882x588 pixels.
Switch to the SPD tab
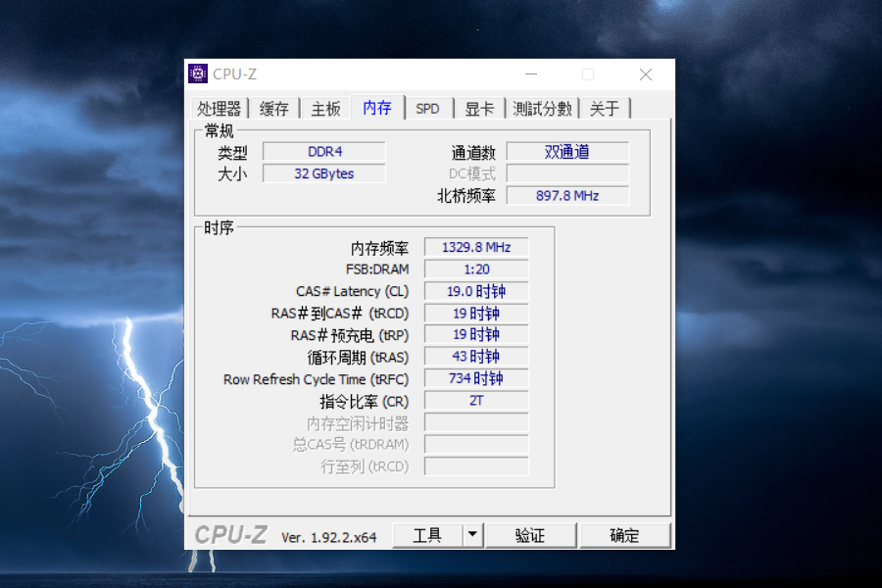coord(427,109)
